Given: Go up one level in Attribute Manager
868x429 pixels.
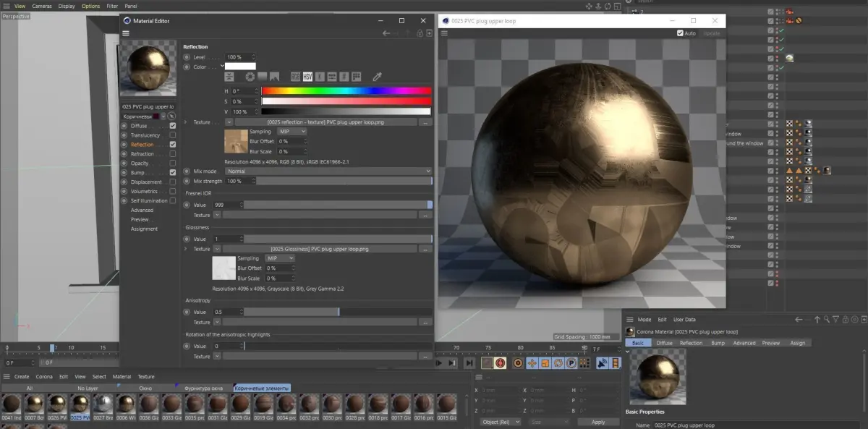Looking at the screenshot, I should coord(817,319).
